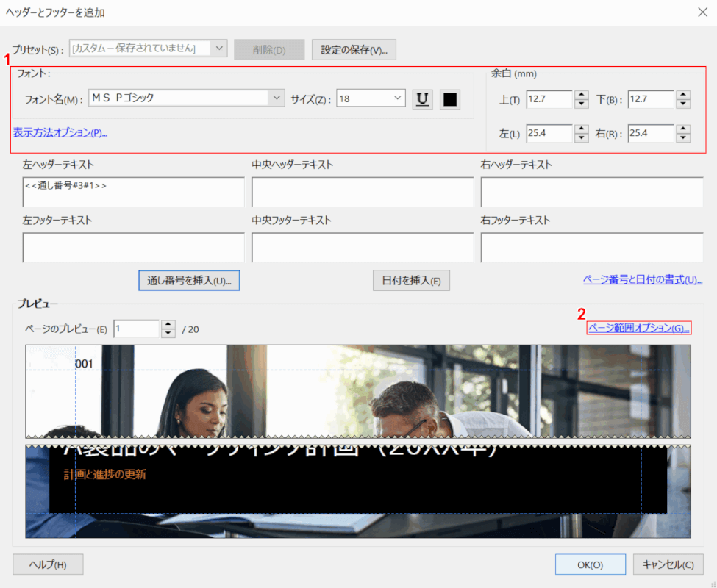This screenshot has width=717, height=588.
Task: Increase the left margin value
Action: click(582, 129)
